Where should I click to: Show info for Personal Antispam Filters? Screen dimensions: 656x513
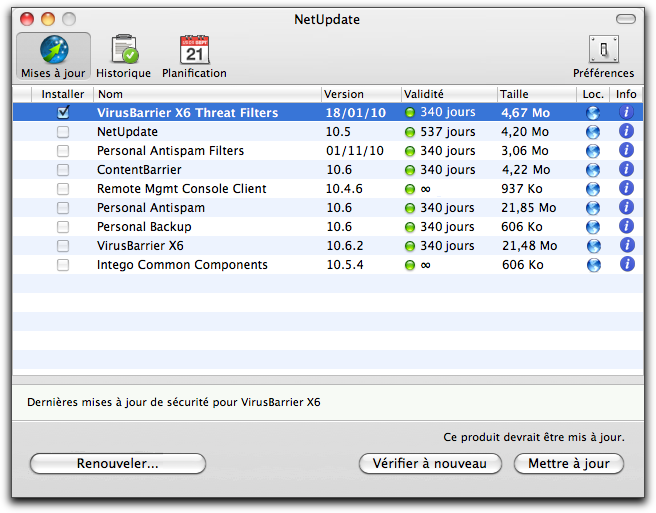626,150
